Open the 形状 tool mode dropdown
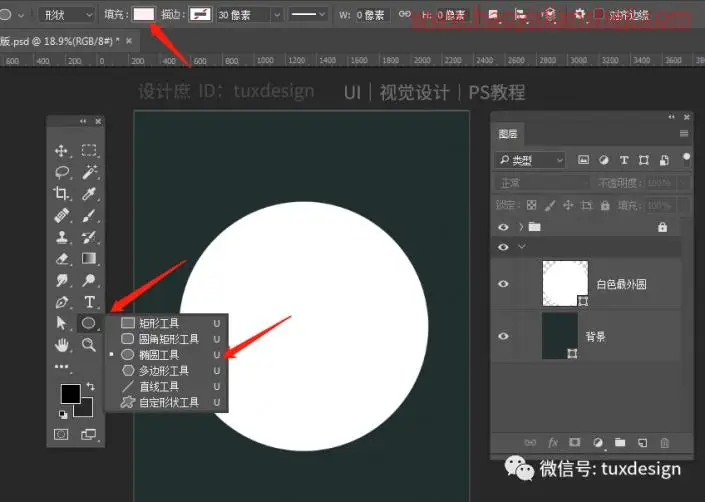Viewport: 705px width, 502px height. coord(66,15)
